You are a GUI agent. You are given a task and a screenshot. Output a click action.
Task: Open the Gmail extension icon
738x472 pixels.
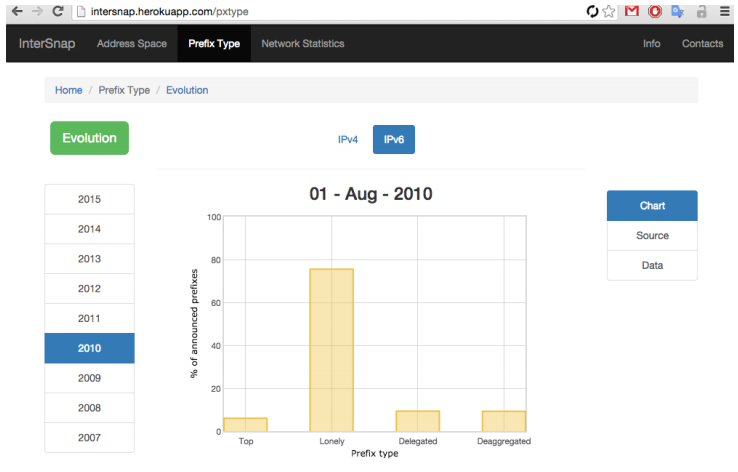click(632, 11)
